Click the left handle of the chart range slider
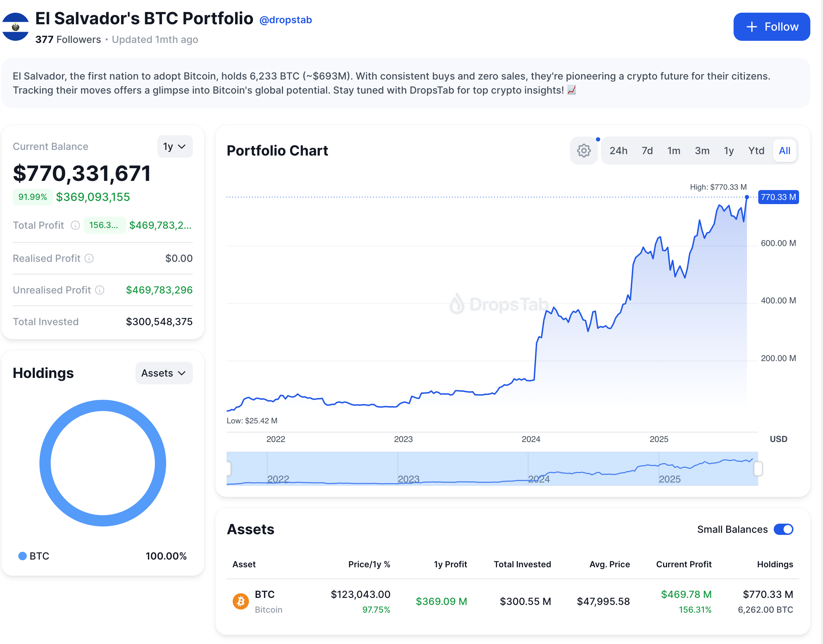Viewport: 823px width, 644px height. pos(228,469)
